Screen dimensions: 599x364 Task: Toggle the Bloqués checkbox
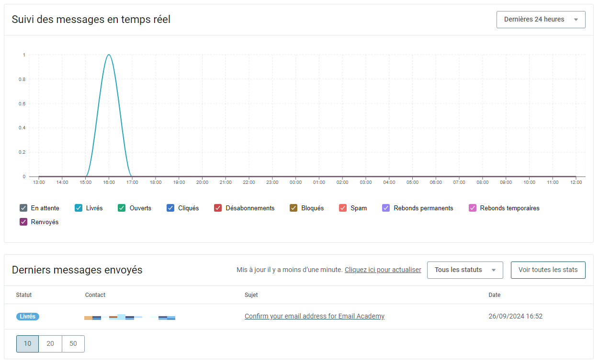click(x=294, y=208)
